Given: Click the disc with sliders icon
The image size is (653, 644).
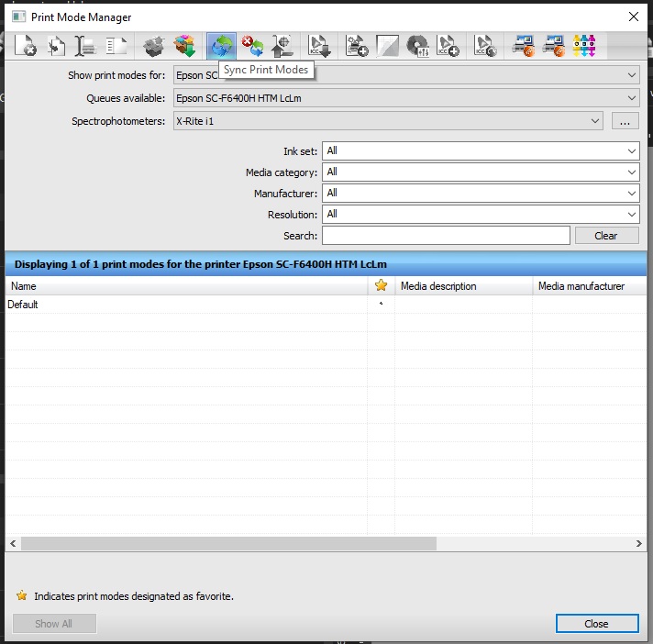Looking at the screenshot, I should pos(418,44).
